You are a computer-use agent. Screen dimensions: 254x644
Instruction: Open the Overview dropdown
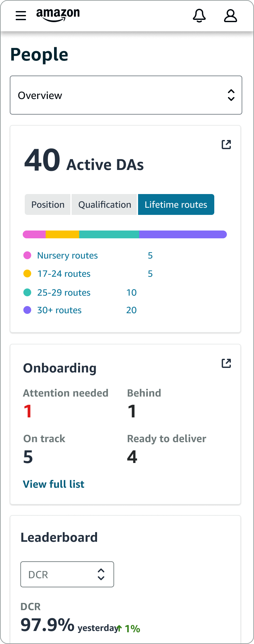pyautogui.click(x=126, y=95)
